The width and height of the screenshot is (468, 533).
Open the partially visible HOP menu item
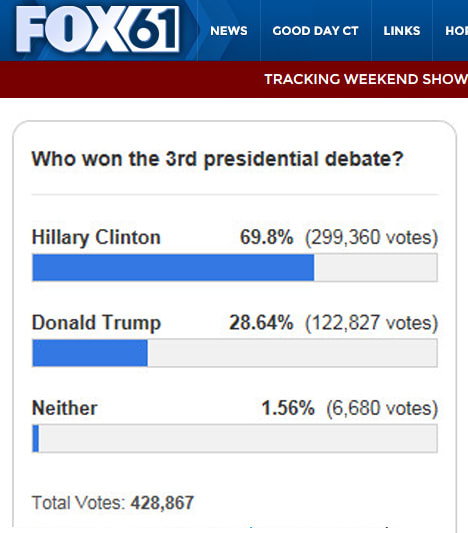[456, 31]
